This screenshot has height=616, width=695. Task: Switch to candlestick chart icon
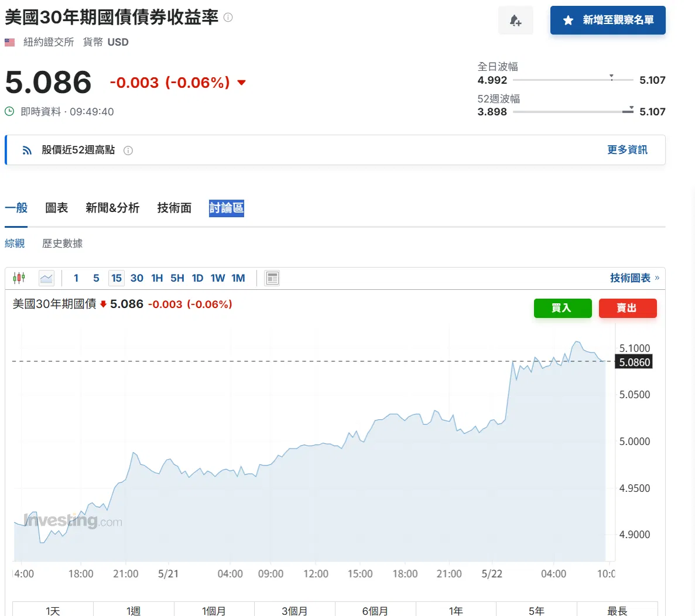[19, 278]
